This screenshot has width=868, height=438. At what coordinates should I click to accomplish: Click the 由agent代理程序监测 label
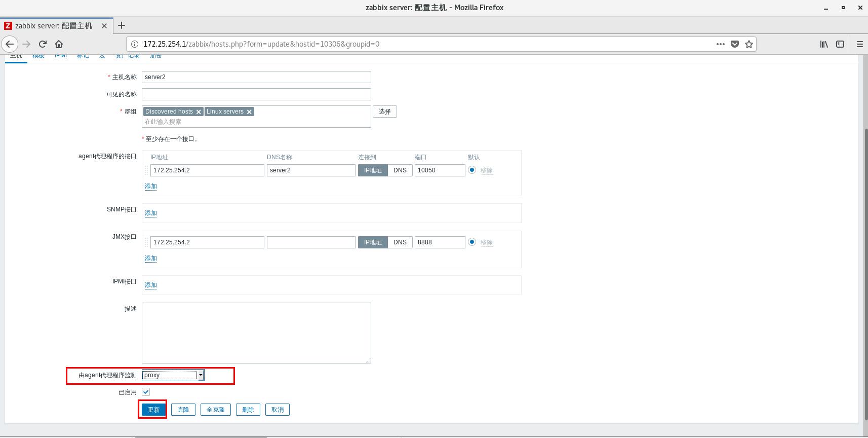pos(107,375)
